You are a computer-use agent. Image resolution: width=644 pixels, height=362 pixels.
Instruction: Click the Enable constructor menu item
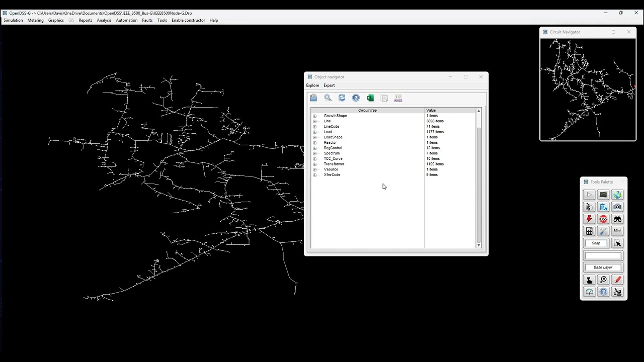coord(188,20)
